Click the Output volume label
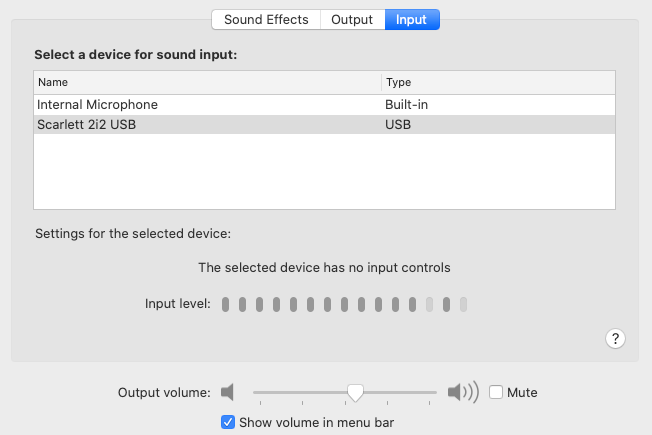 click(164, 392)
